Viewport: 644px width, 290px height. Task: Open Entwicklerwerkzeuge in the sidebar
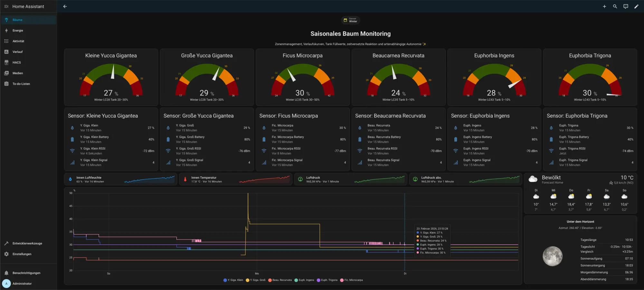27,243
